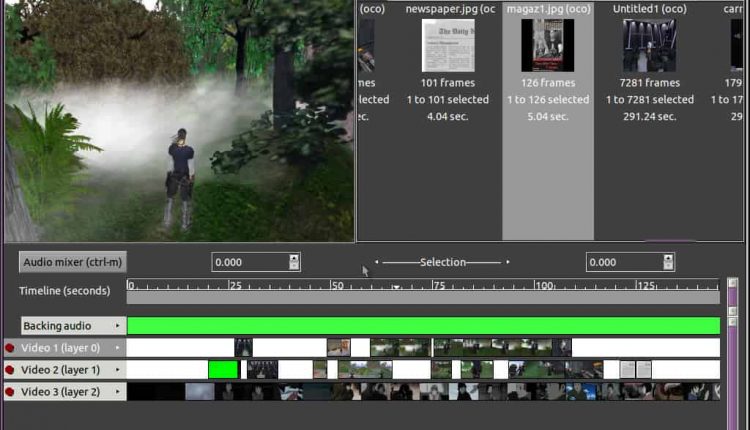The image size is (750, 430).
Task: Click the small arrow left of Selection
Action: [377, 262]
